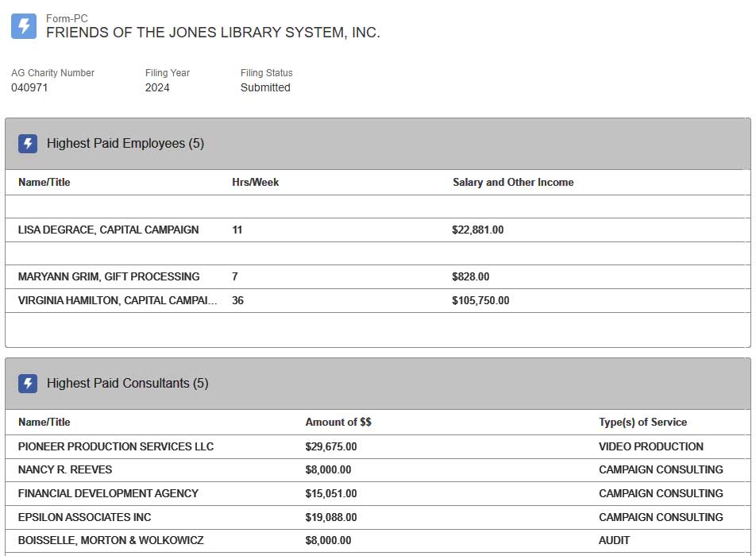Sort employees by the Name/Title column
The height and width of the screenshot is (556, 756).
[44, 183]
